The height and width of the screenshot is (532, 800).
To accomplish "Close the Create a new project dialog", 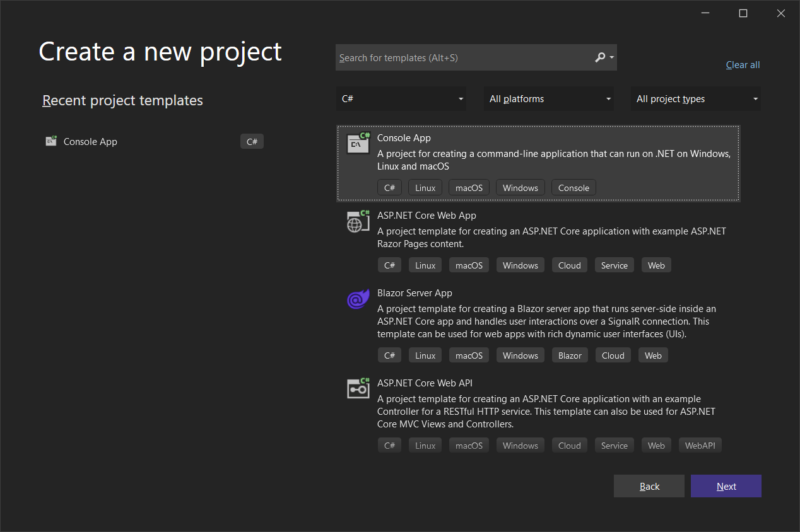I will tap(781, 13).
